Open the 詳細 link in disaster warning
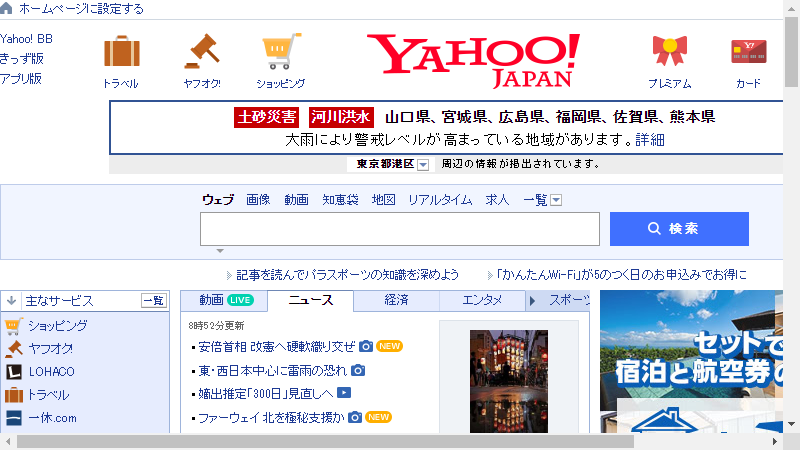This screenshot has height=450, width=800. coord(649,139)
